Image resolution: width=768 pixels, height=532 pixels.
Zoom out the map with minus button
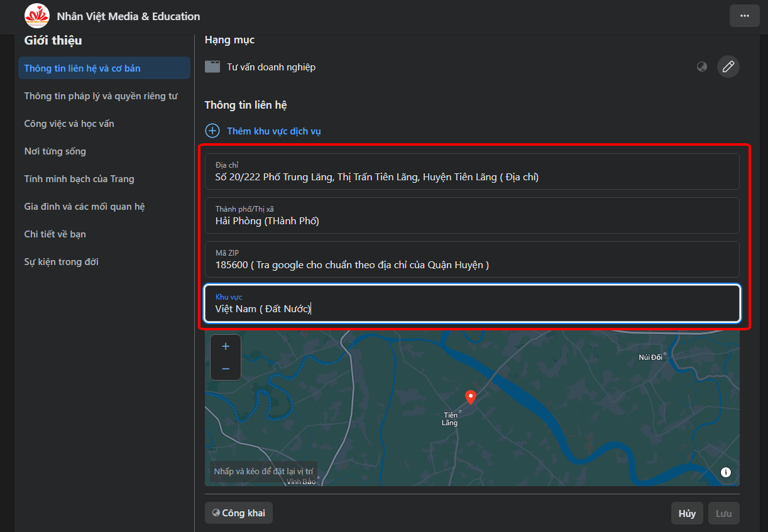point(226,369)
